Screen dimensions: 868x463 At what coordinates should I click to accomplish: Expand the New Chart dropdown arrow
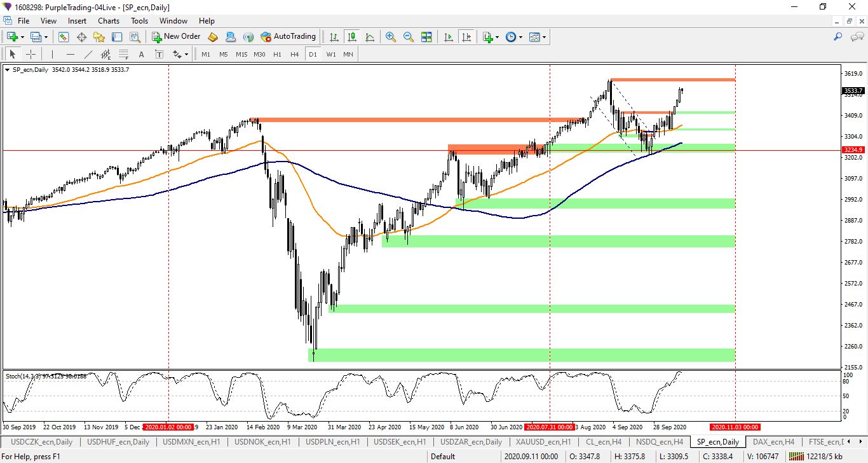[x=22, y=37]
